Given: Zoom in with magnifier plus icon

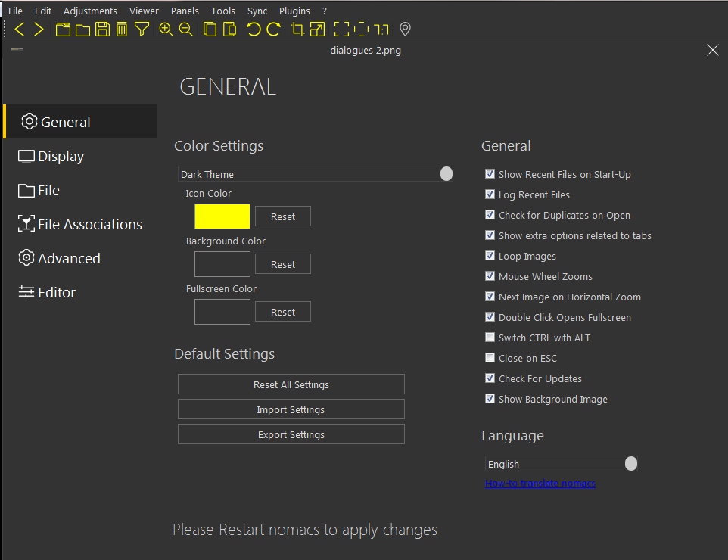Looking at the screenshot, I should [x=166, y=30].
